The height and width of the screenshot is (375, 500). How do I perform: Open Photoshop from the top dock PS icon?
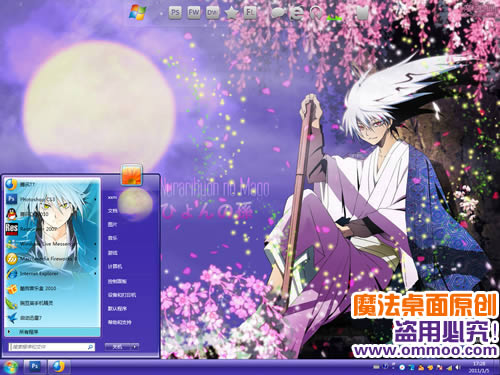pyautogui.click(x=175, y=13)
